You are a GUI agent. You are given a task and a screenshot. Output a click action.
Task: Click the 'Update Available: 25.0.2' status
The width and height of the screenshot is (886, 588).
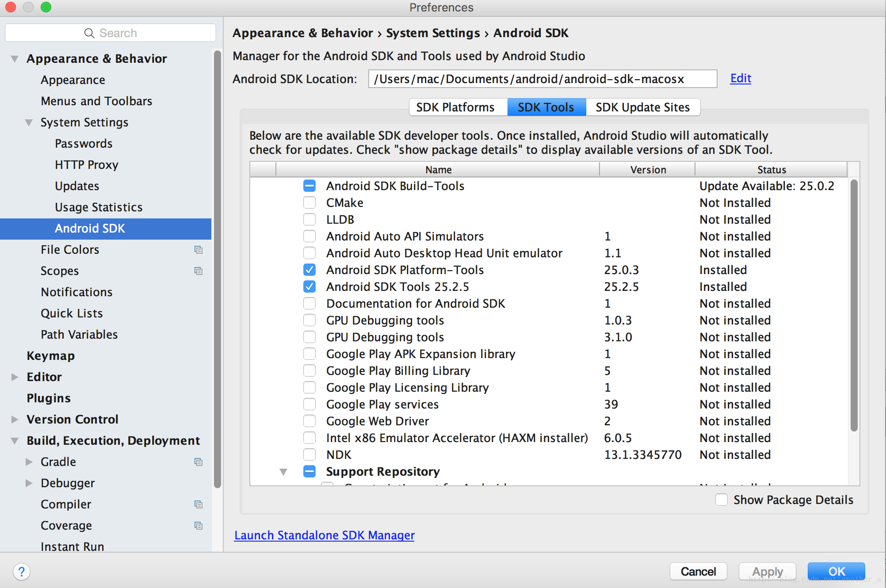click(767, 186)
